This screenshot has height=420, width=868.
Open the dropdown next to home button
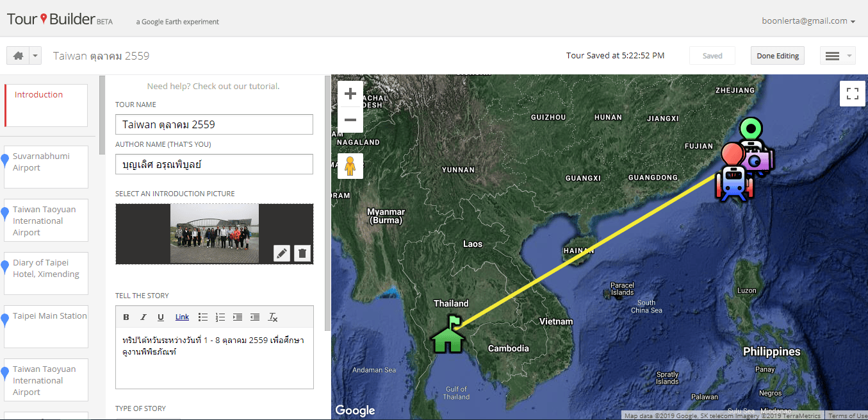point(35,56)
